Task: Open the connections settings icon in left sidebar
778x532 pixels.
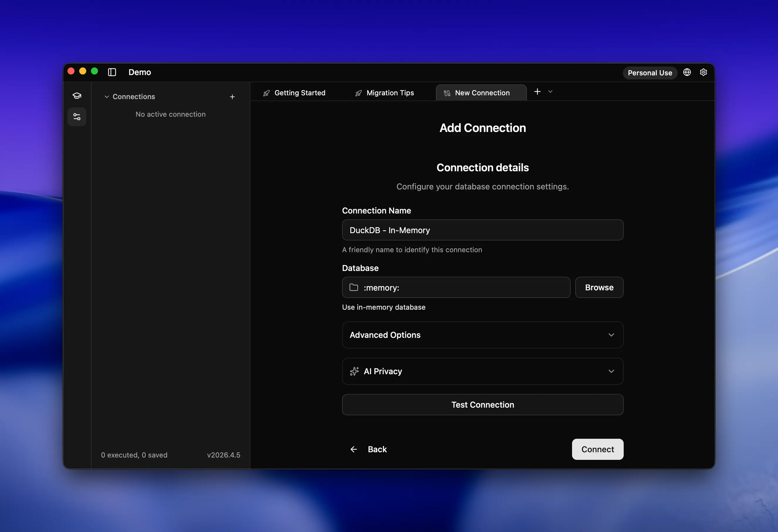Action: point(77,116)
